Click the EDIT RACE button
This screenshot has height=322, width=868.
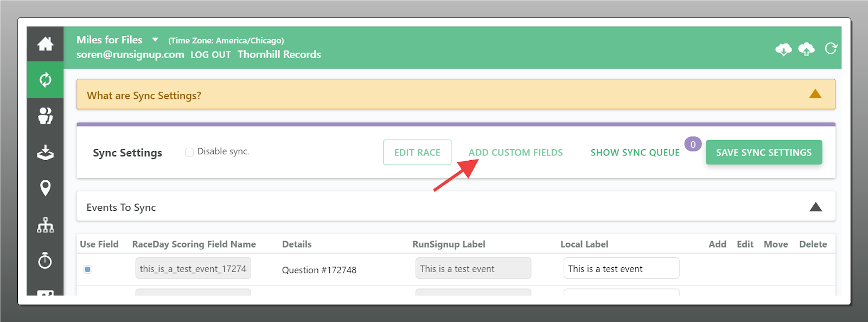point(417,153)
